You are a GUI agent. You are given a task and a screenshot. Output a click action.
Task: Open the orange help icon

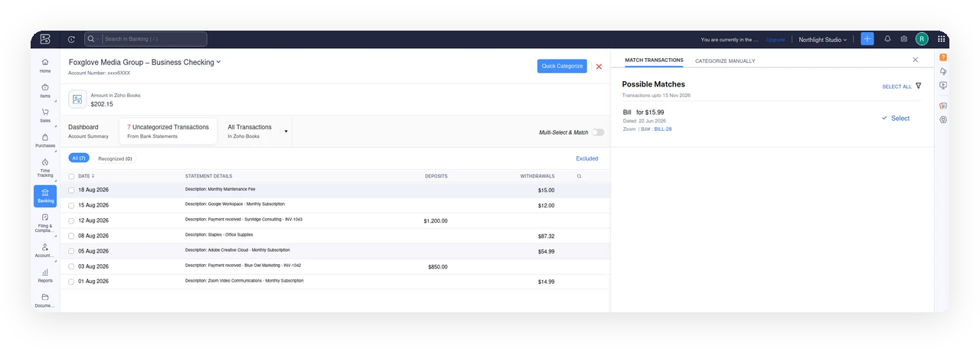[943, 57]
